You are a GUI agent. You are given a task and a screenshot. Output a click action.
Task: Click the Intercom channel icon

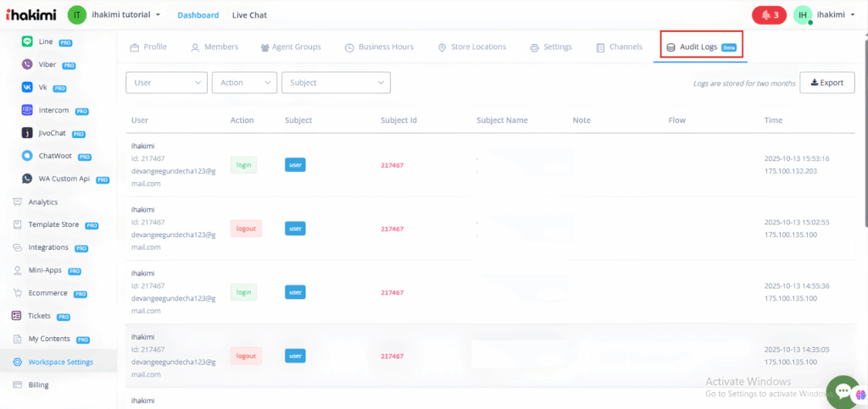coord(27,110)
